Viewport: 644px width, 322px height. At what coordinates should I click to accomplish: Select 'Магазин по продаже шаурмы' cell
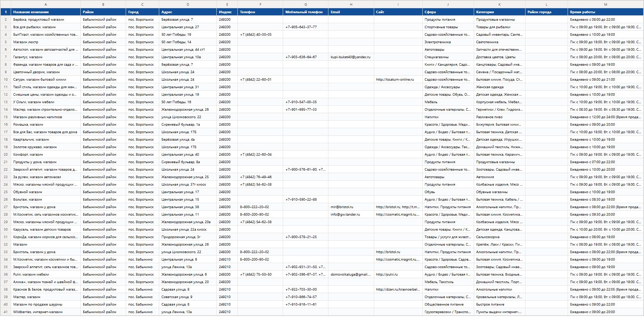pyautogui.click(x=46, y=305)
